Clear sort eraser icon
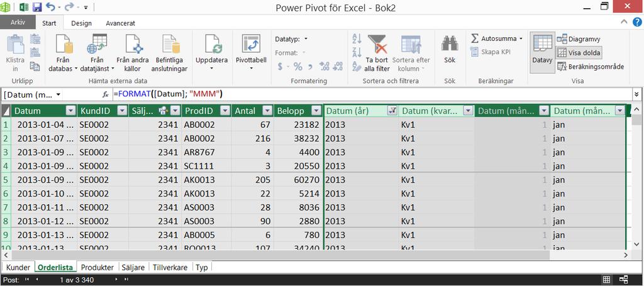 click(357, 66)
